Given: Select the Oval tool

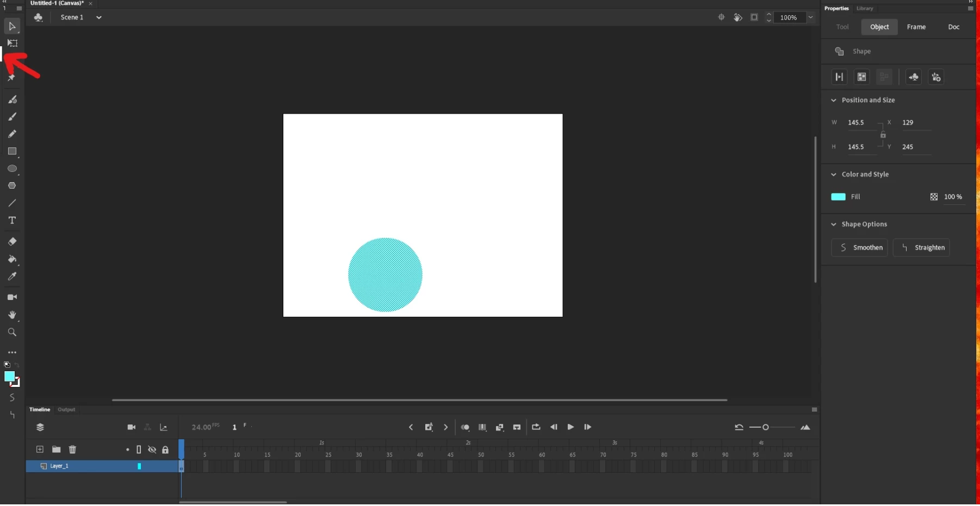Looking at the screenshot, I should pos(12,169).
